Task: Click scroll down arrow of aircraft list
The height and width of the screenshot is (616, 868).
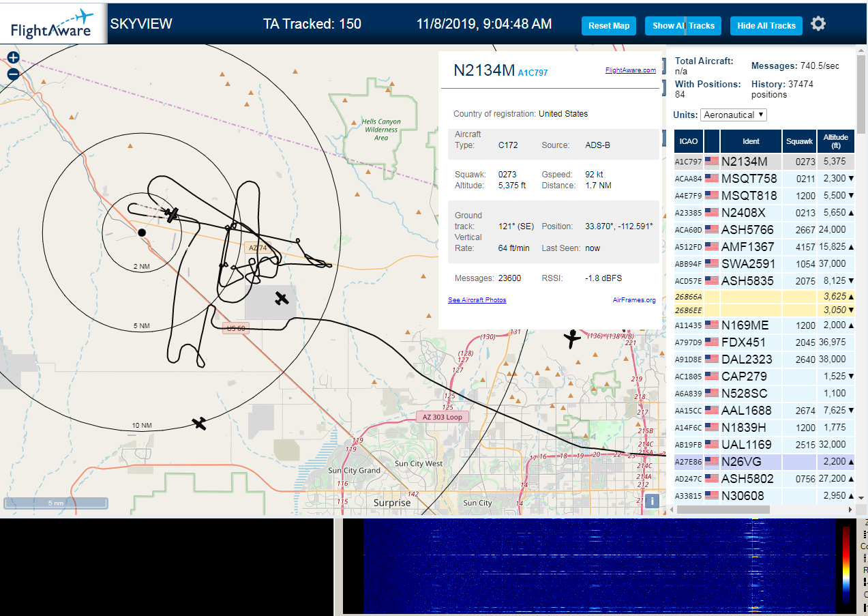Action: click(x=861, y=497)
